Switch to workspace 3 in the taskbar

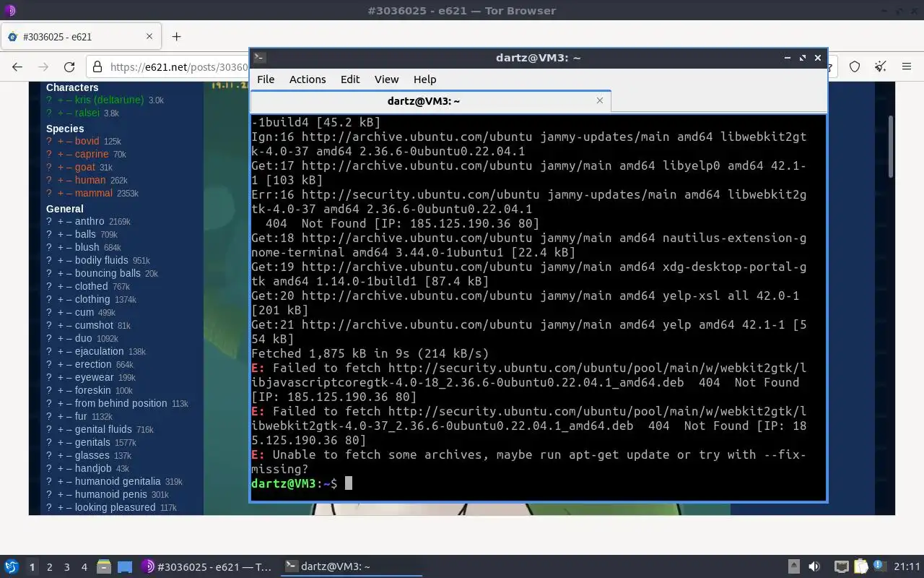click(x=66, y=567)
